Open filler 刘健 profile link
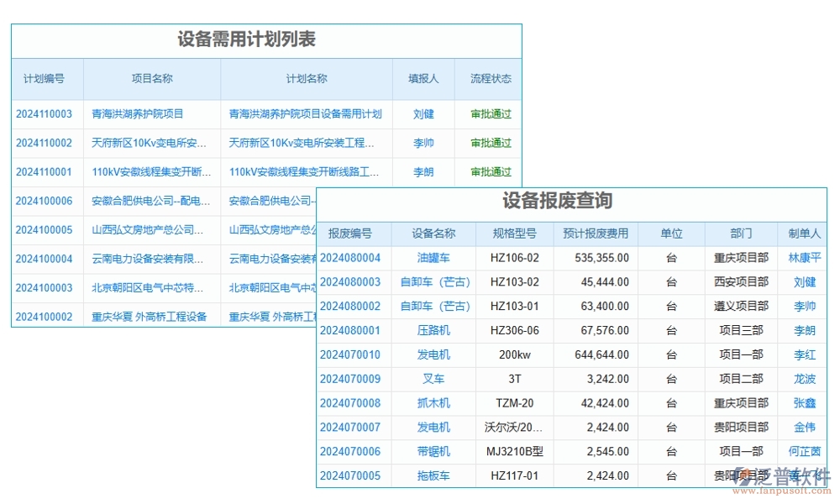 coord(423,113)
